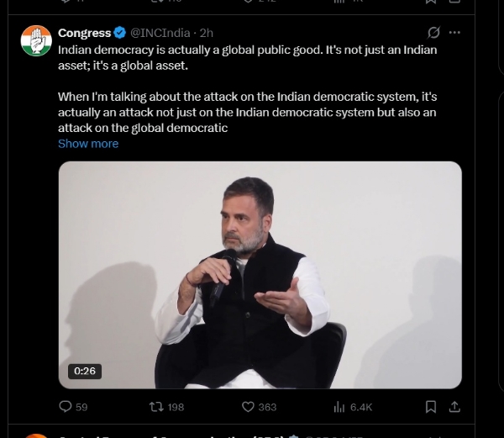Expand the tweet with Show more

click(88, 144)
